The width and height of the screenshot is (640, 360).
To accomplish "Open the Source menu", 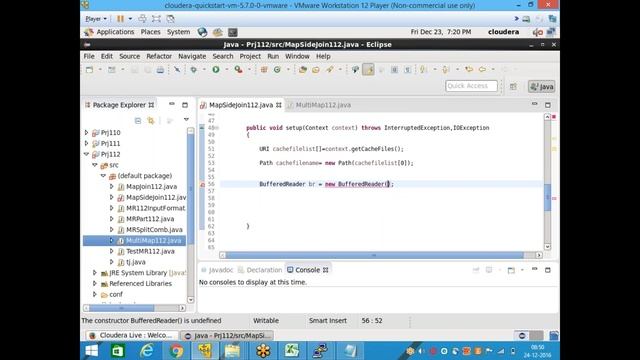I will tap(129, 56).
